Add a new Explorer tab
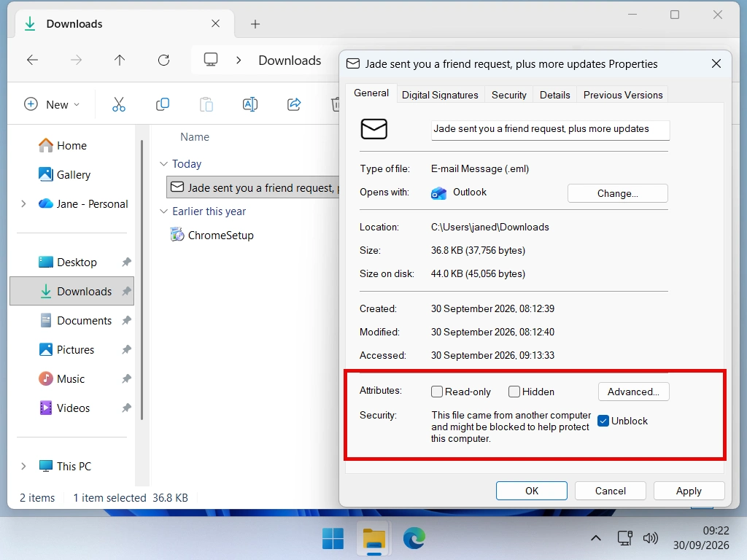 (255, 24)
